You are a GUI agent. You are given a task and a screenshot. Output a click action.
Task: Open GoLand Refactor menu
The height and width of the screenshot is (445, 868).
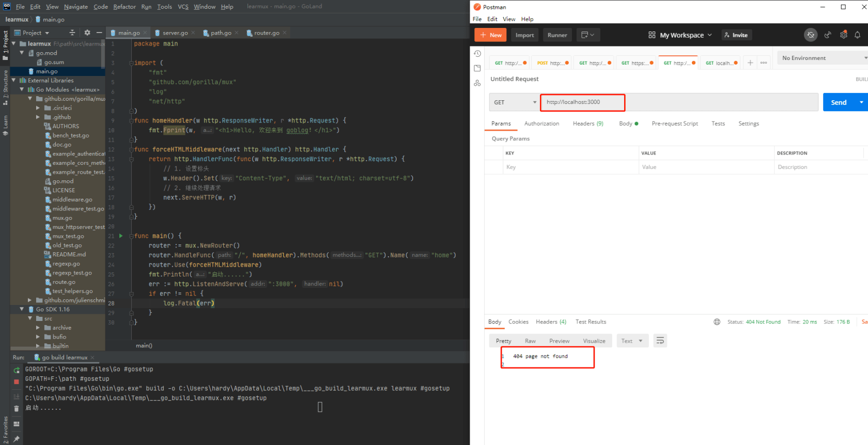point(125,7)
